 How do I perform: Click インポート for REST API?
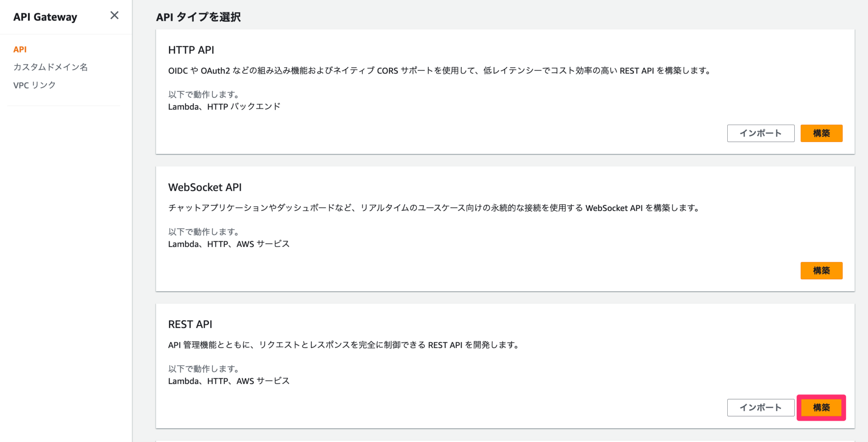[760, 407]
